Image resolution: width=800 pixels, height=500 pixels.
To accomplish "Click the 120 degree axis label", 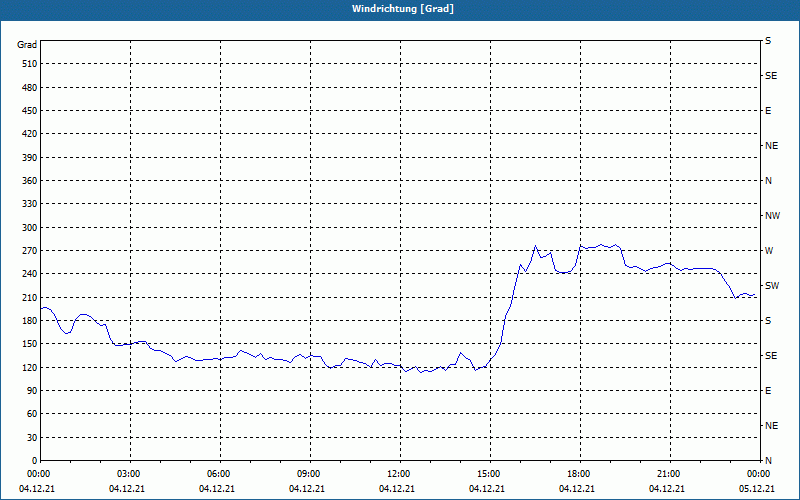I will (30, 367).
